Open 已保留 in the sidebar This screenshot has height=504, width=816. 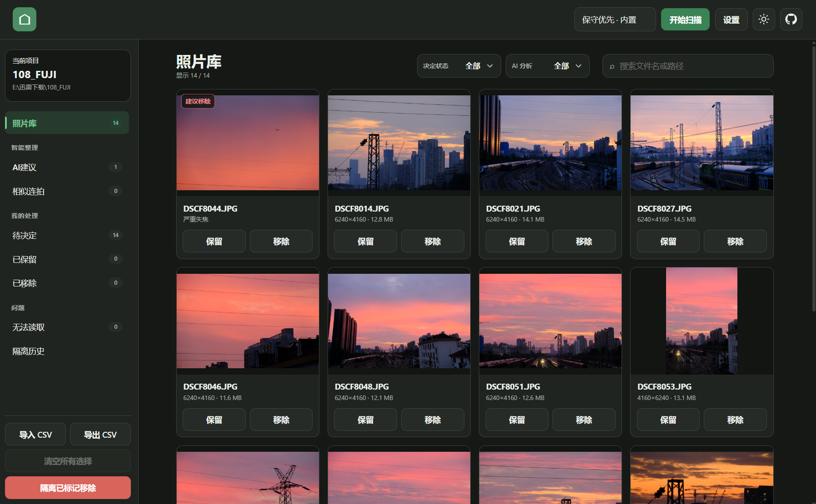(x=67, y=259)
